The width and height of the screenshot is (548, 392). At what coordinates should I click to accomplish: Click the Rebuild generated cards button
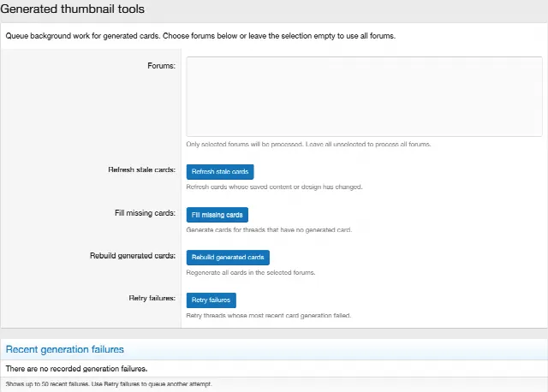pos(228,258)
